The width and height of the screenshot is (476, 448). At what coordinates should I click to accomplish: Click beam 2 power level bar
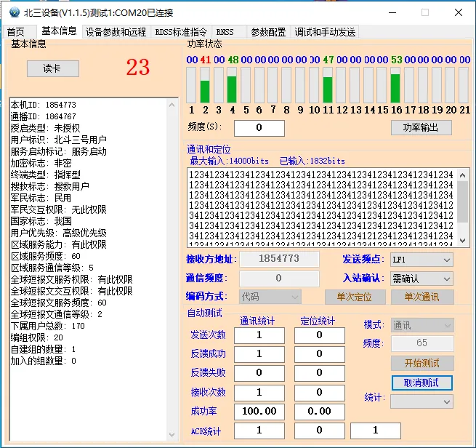click(205, 85)
